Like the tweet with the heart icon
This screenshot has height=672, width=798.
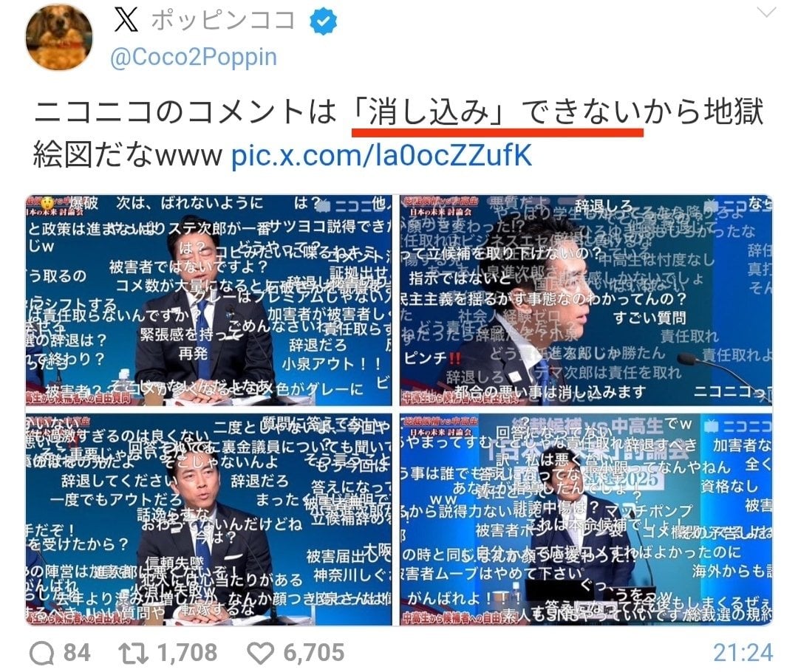[261, 654]
